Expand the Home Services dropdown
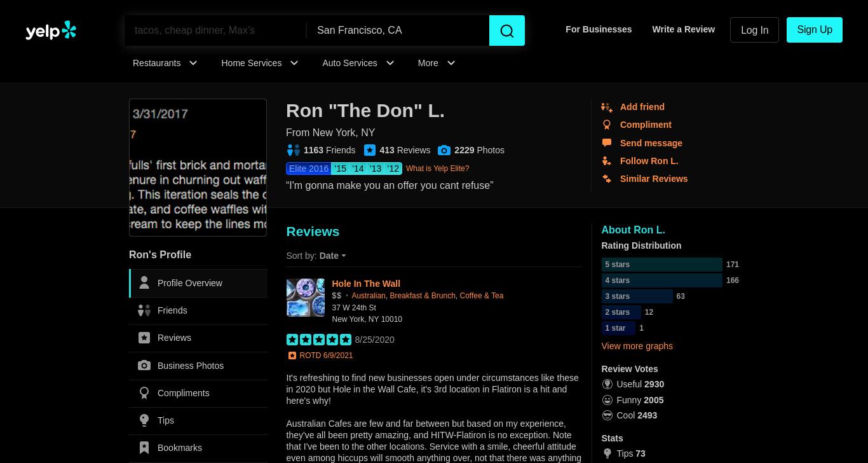The width and height of the screenshot is (868, 463). [260, 63]
